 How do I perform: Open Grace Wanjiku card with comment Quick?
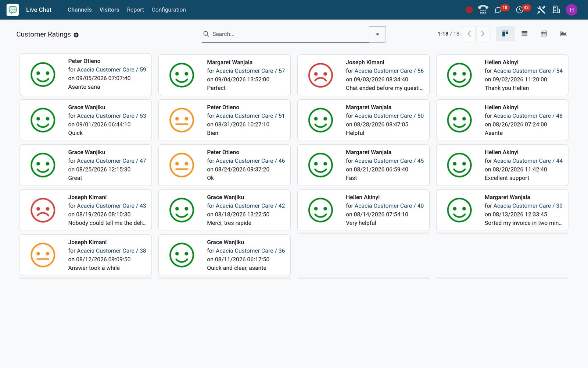(x=86, y=120)
